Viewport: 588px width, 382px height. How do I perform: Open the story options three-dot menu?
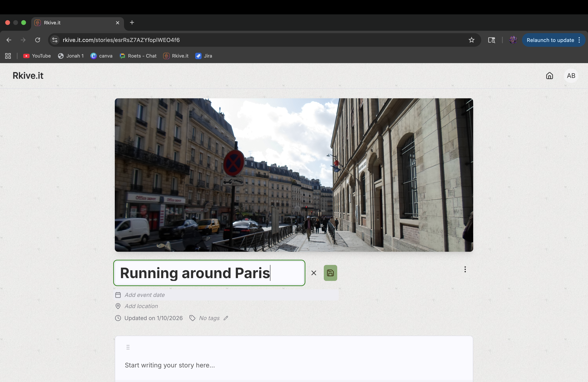[465, 269]
